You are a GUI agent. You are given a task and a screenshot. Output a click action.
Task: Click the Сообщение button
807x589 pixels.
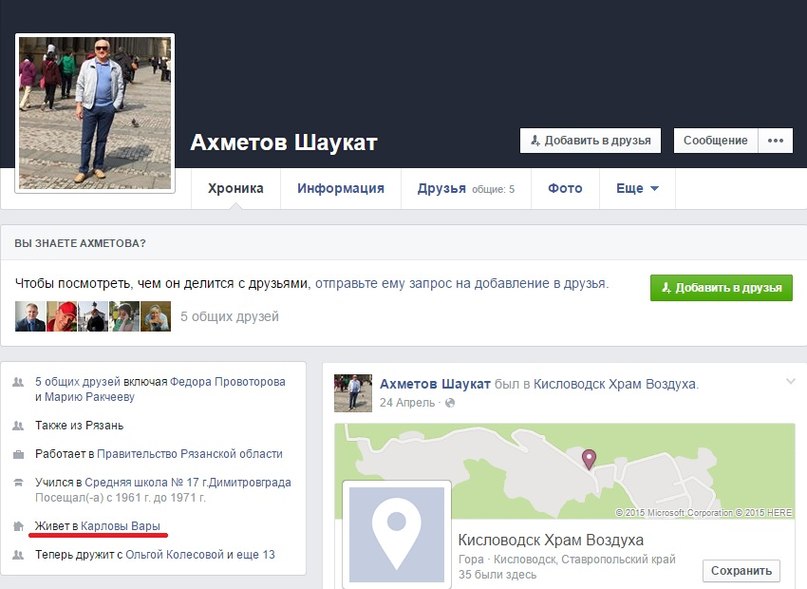point(715,141)
